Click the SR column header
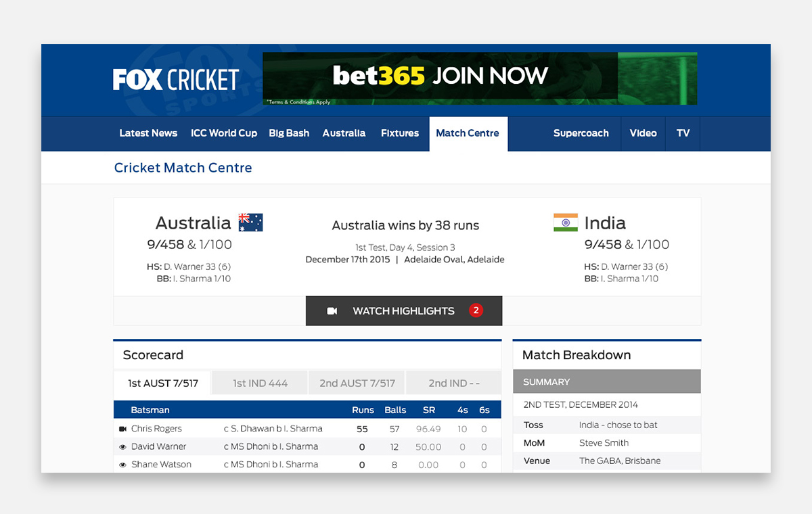Screen dimensions: 812x514 point(429,410)
